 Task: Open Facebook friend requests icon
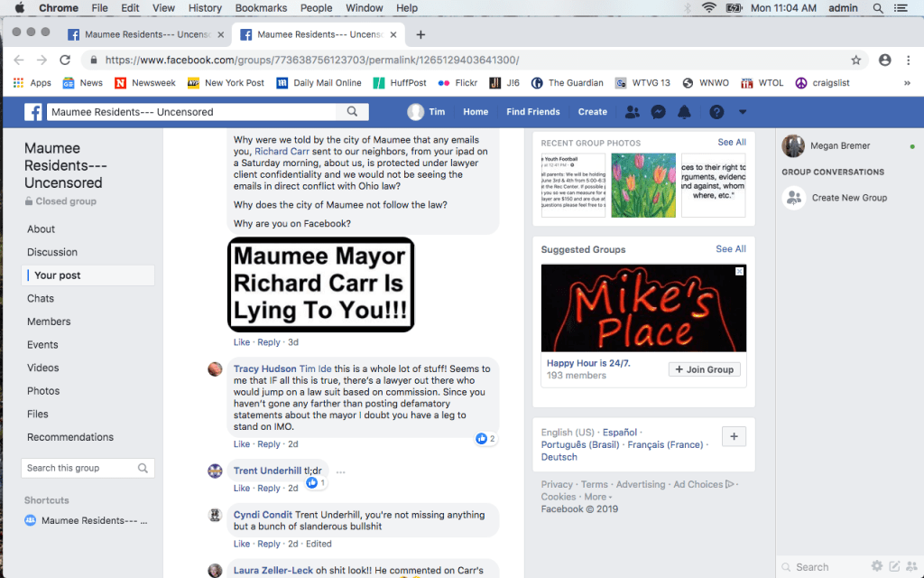[632, 112]
